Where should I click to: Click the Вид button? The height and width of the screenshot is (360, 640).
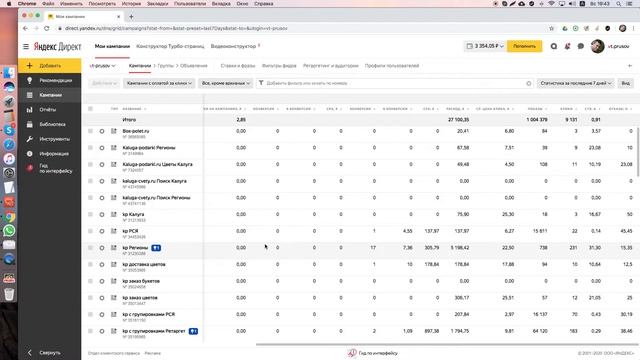point(625,83)
